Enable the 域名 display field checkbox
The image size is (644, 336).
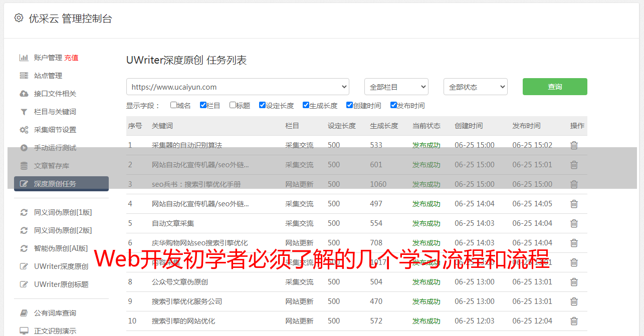click(173, 105)
